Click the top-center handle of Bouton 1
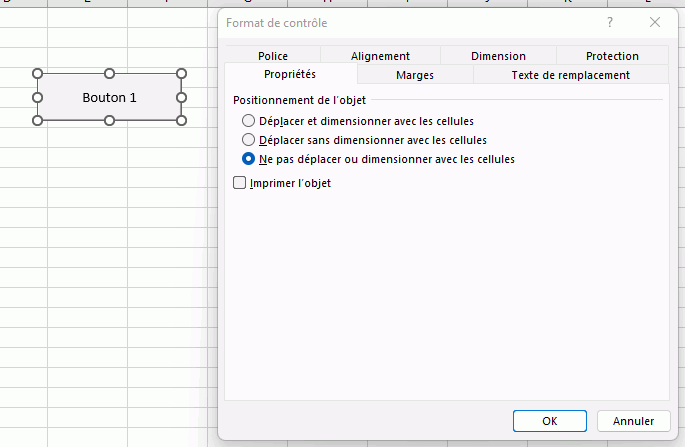The image size is (685, 447). click(x=110, y=73)
